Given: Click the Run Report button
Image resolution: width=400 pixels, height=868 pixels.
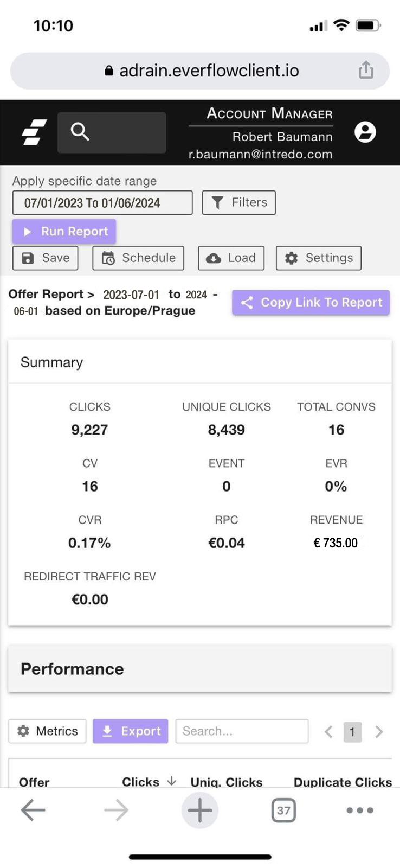Looking at the screenshot, I should pyautogui.click(x=64, y=232).
